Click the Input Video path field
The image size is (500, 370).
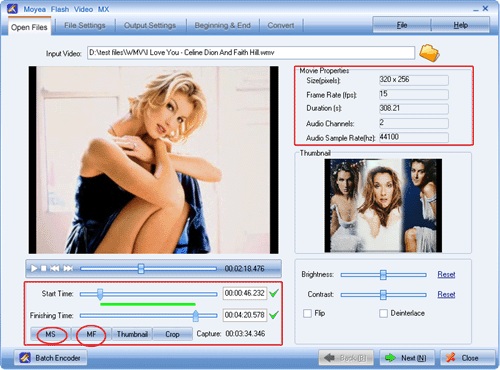click(x=251, y=53)
